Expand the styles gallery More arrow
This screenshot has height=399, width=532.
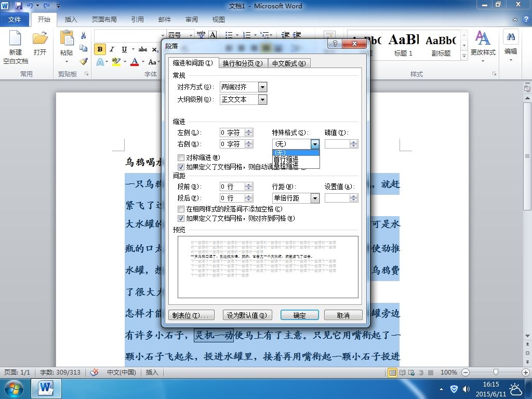(x=464, y=55)
